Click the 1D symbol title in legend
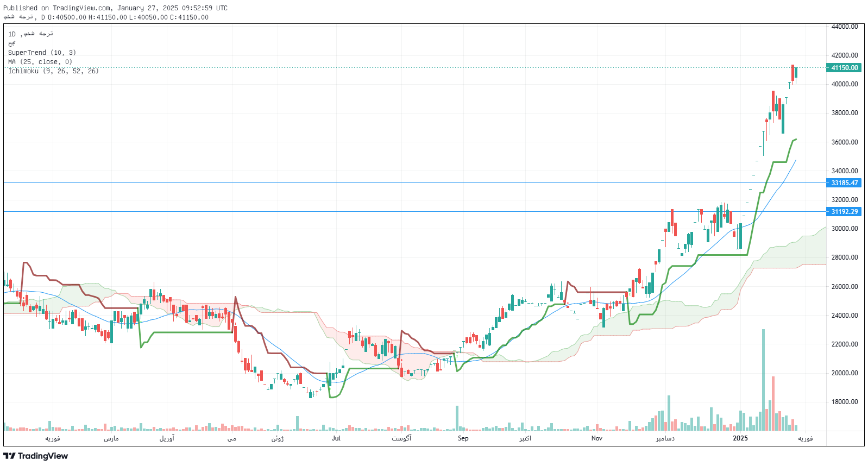 coord(30,34)
